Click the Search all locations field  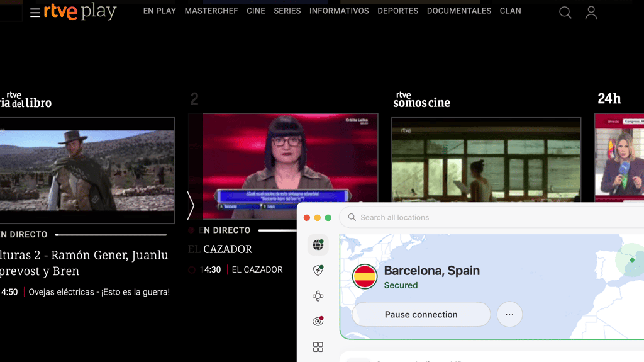point(492,217)
